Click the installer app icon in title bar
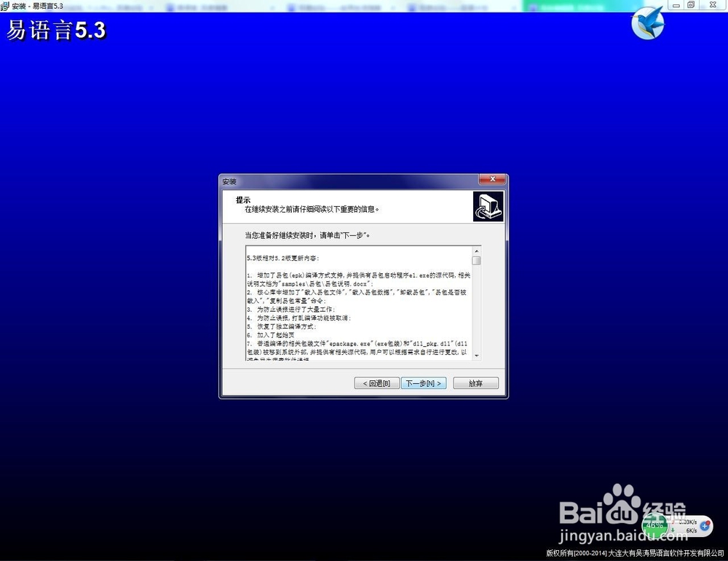Viewport: 728px width, 561px height. (x=4, y=6)
